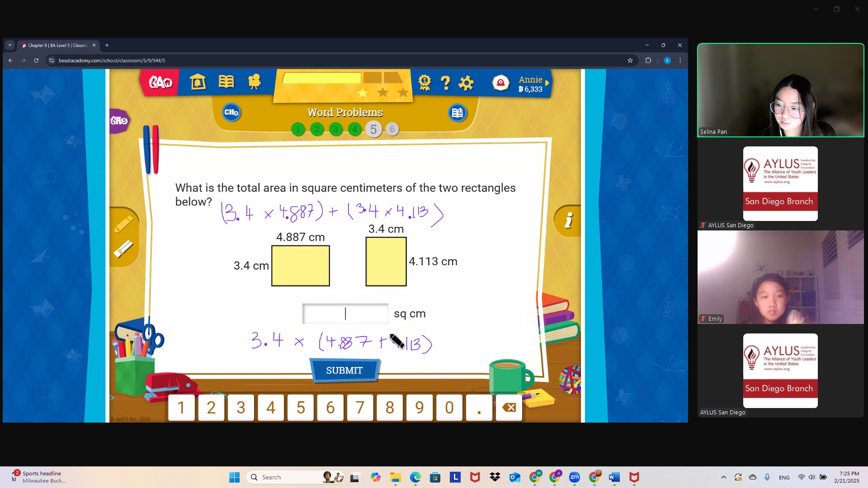
Task: Tap keypad digit 7
Action: click(360, 408)
